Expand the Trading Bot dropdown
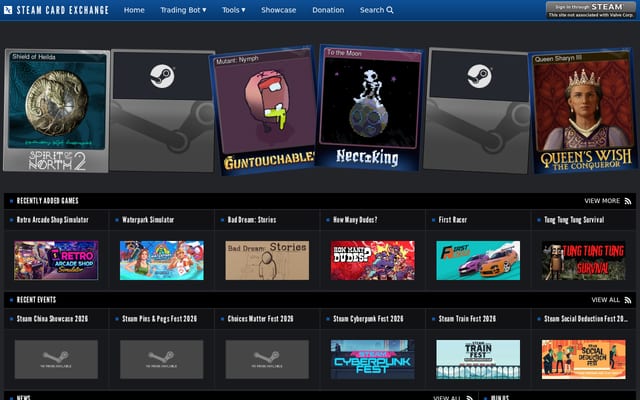This screenshot has height=400, width=640. (x=183, y=10)
